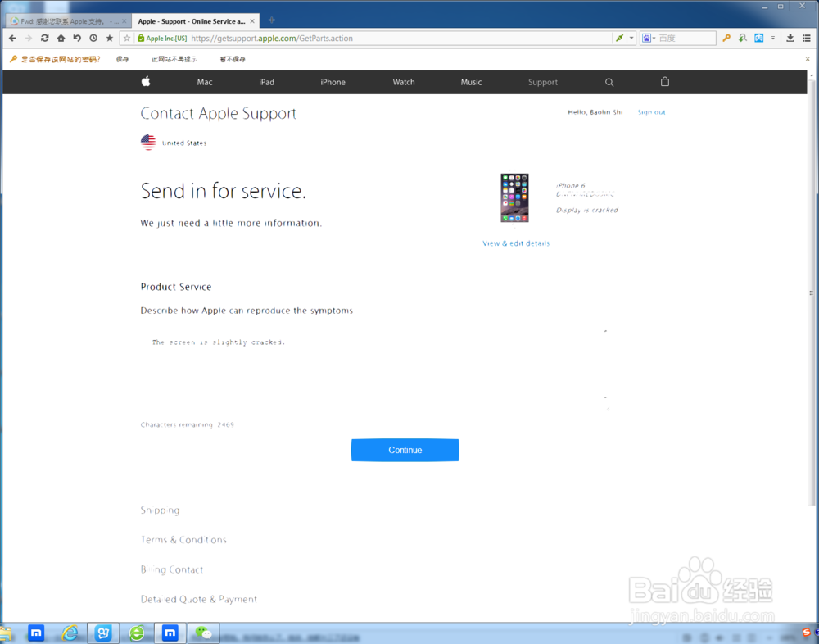
Task: Open the green 360 browser taskbar icon
Action: [137, 633]
